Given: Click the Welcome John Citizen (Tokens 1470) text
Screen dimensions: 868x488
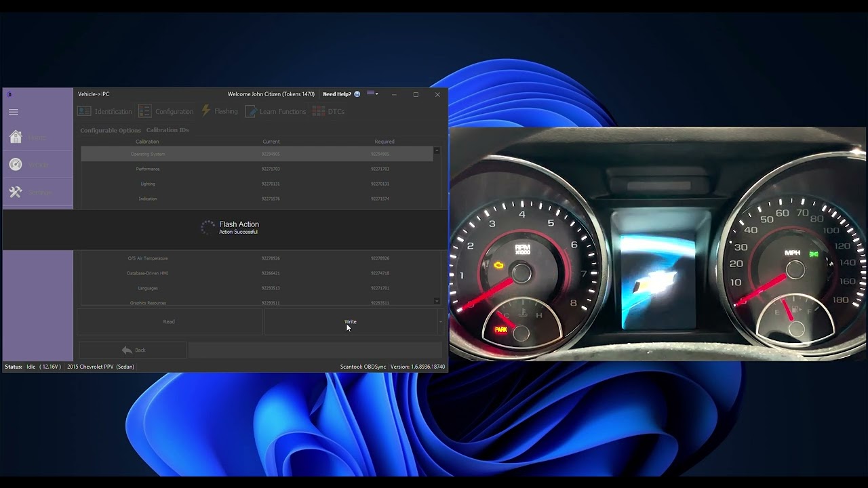Looking at the screenshot, I should pos(271,94).
